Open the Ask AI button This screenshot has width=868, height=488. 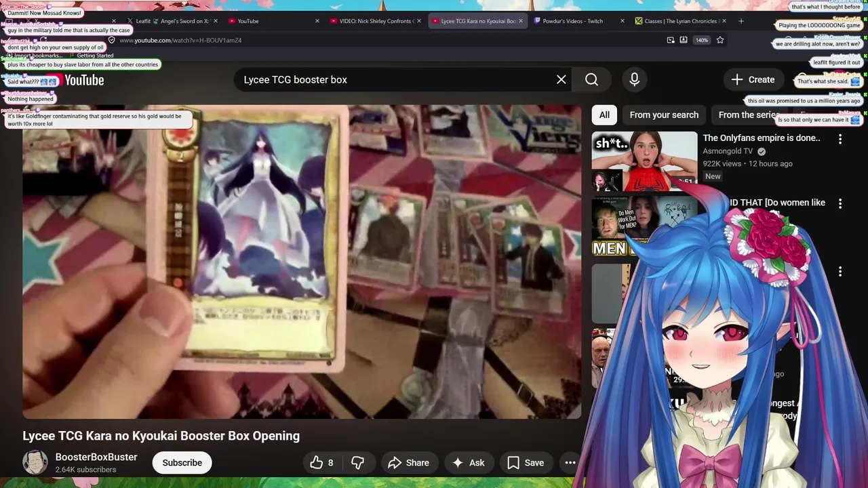pos(469,462)
